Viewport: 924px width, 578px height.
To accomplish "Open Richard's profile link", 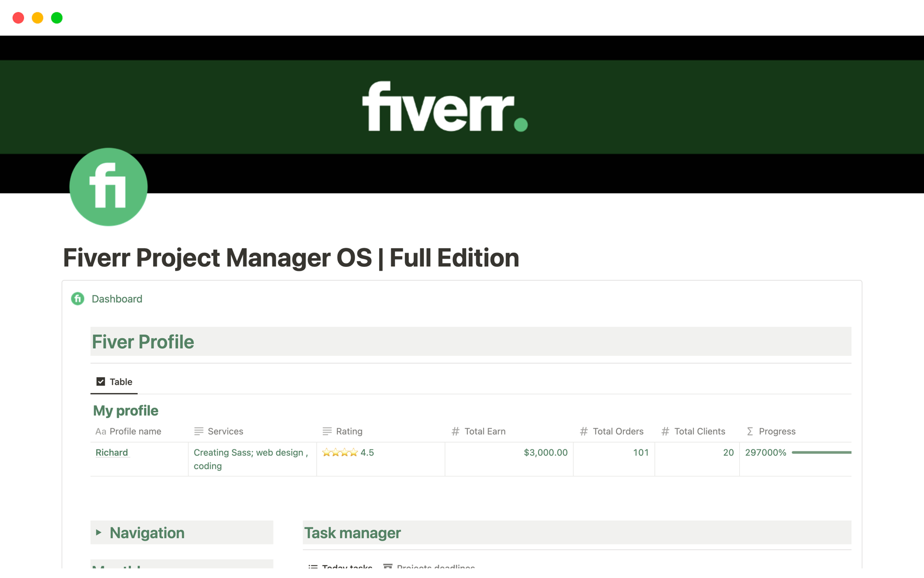I will 112,452.
